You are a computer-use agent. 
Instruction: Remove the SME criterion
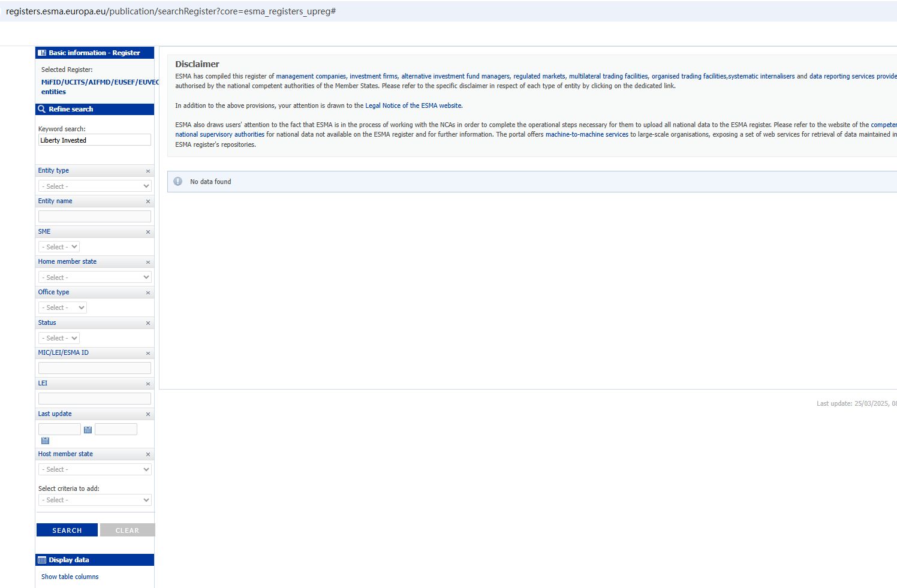(148, 232)
